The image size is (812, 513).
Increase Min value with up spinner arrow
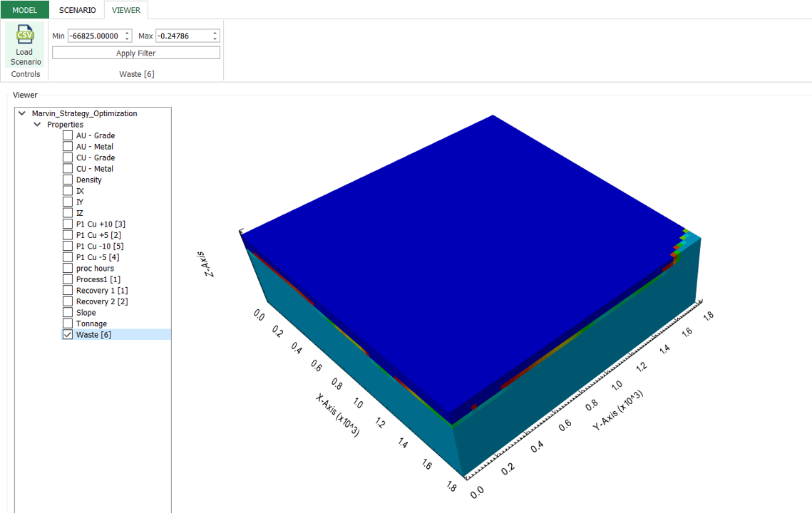[128, 33]
